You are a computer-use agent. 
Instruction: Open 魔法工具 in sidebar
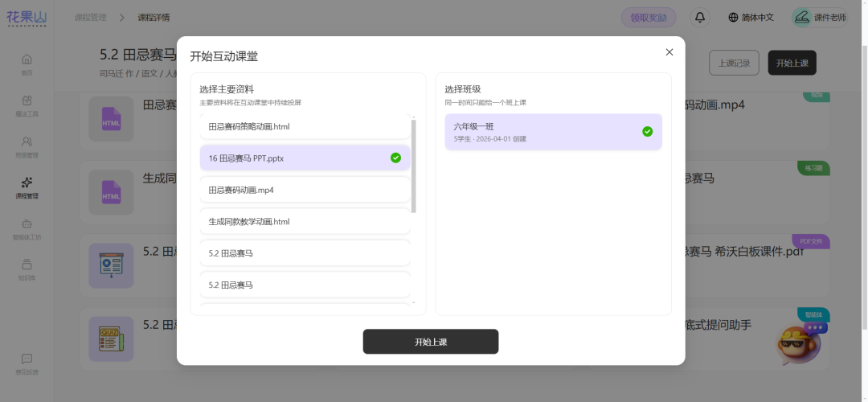click(x=27, y=106)
